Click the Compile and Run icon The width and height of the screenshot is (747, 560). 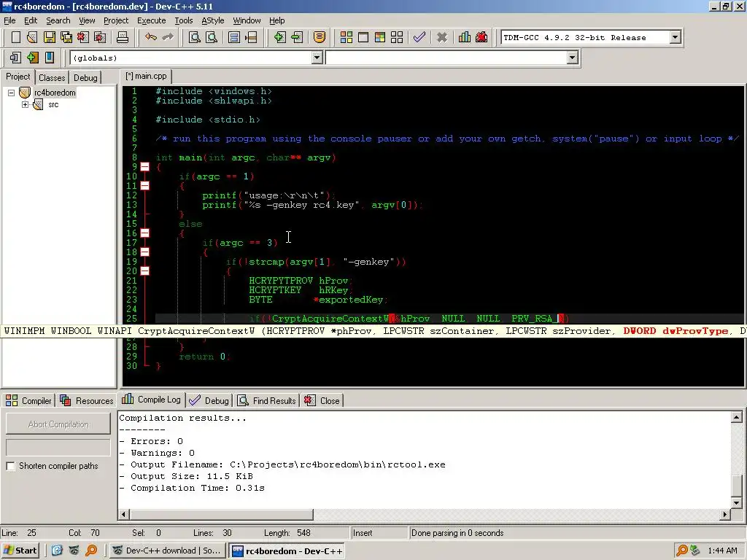pos(379,37)
